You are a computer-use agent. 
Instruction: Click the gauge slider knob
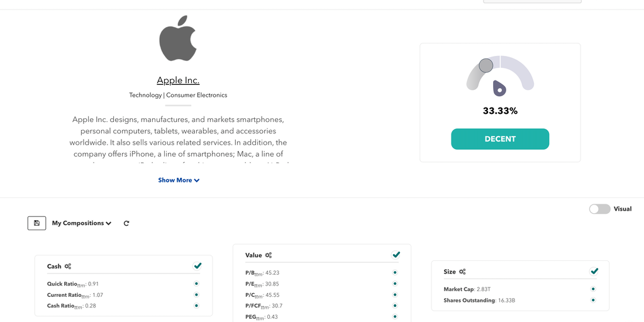pyautogui.click(x=486, y=65)
